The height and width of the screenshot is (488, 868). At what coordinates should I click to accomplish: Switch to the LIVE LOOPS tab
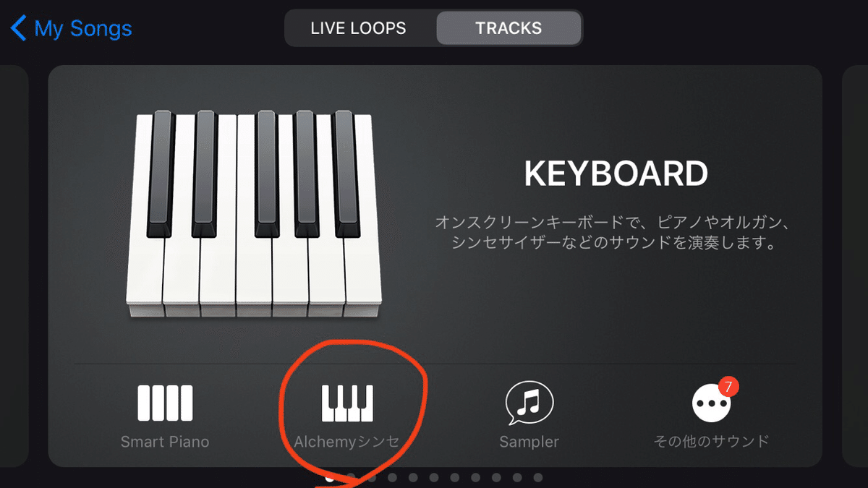pyautogui.click(x=358, y=28)
